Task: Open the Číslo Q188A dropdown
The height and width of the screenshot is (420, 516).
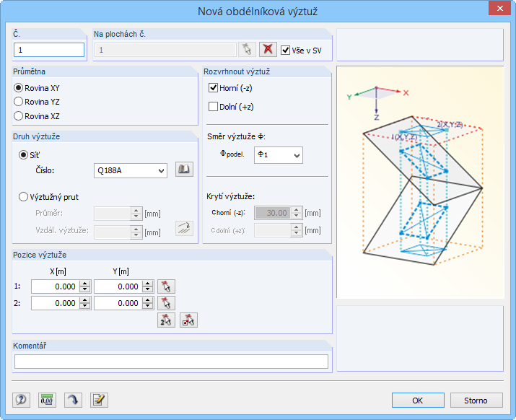Action: point(131,170)
